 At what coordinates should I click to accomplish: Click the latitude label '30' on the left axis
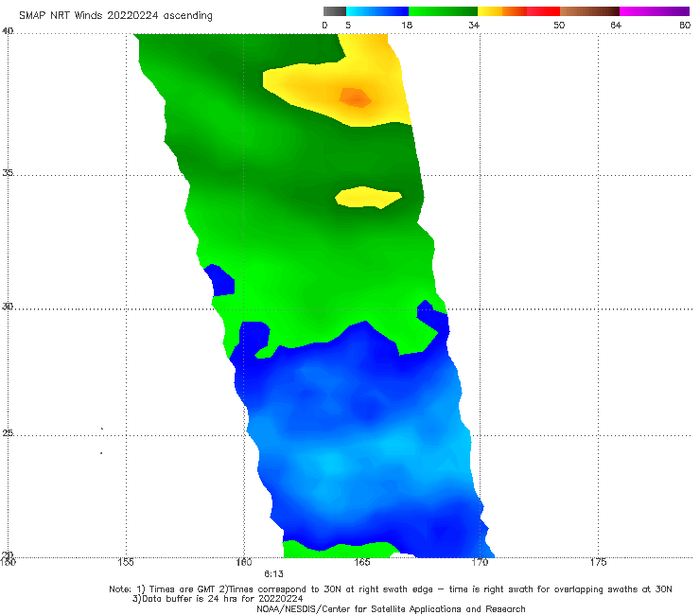click(8, 306)
